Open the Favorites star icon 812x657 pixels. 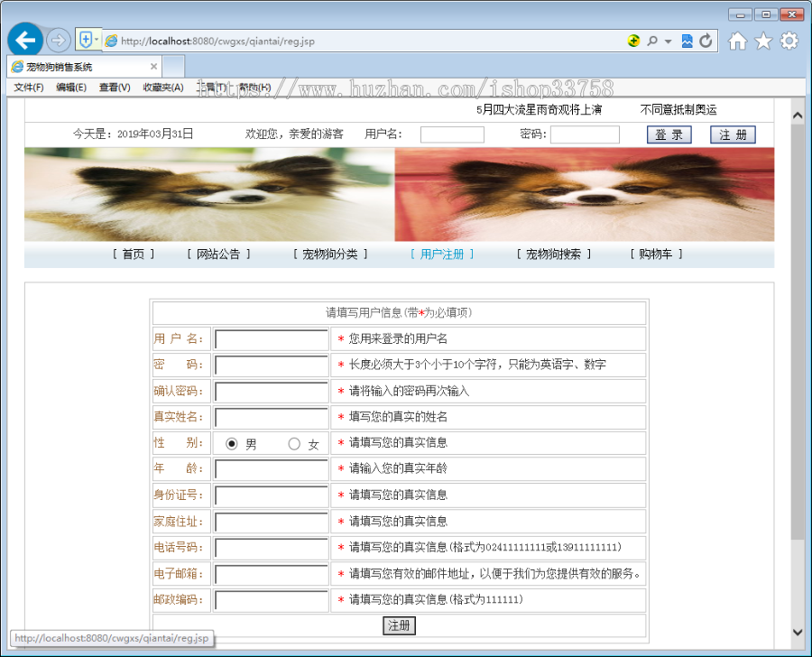click(763, 41)
